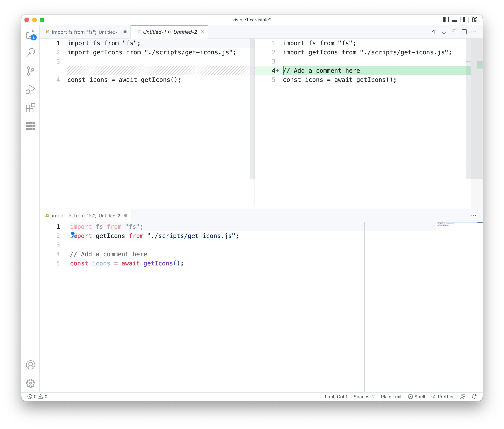This screenshot has width=504, height=429.
Task: Click line number 5 in modified diff pane
Action: pyautogui.click(x=274, y=80)
